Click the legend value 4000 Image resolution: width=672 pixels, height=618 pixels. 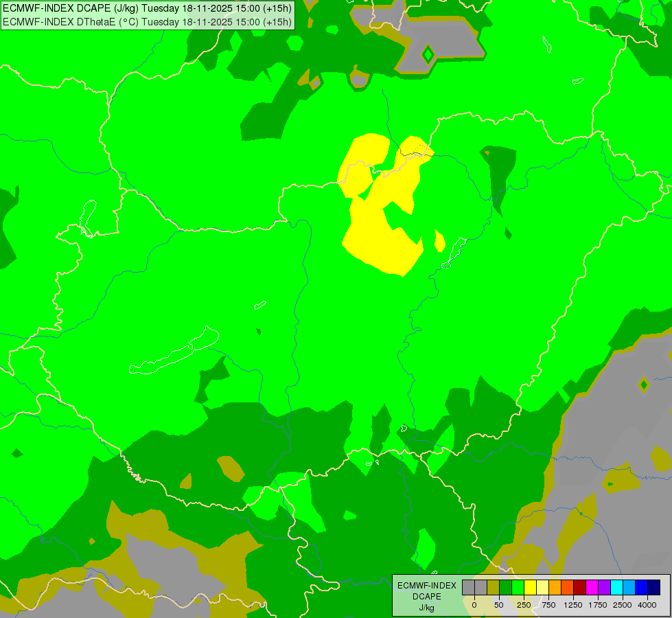tap(647, 605)
